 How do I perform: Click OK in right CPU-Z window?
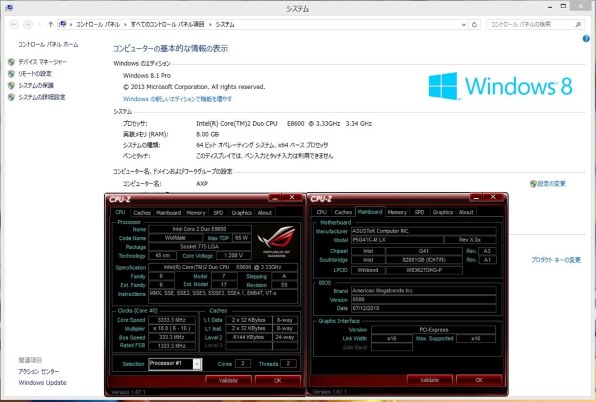[479, 380]
